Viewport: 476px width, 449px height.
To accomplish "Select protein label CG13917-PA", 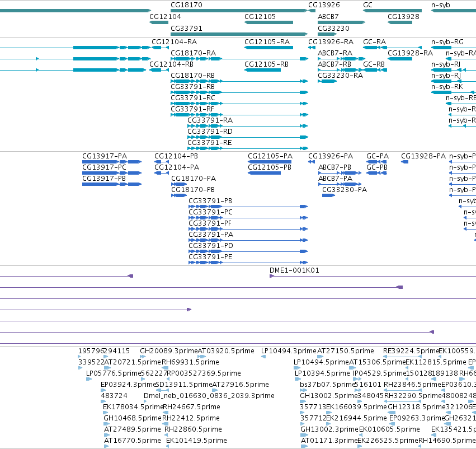I will (105, 156).
